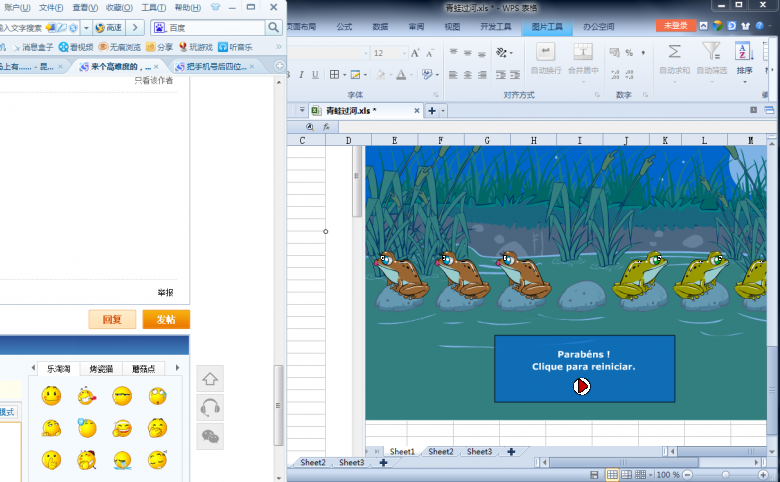
Task: Expand the borders dropdown arrow
Action: pyautogui.click(x=345, y=74)
